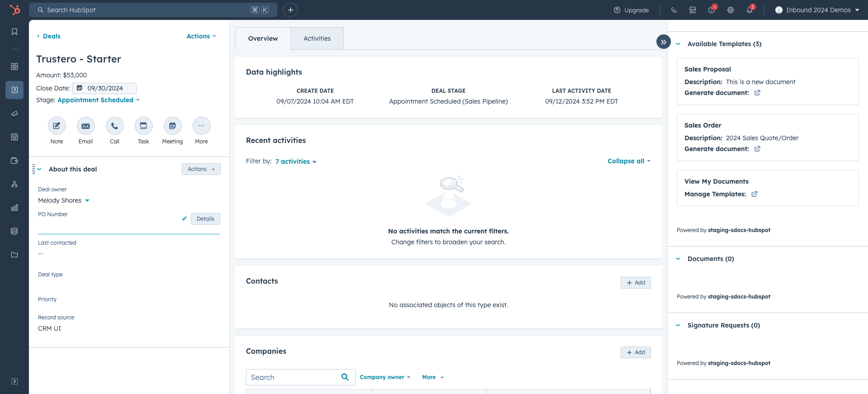Click the Add button in Contacts

pos(636,283)
